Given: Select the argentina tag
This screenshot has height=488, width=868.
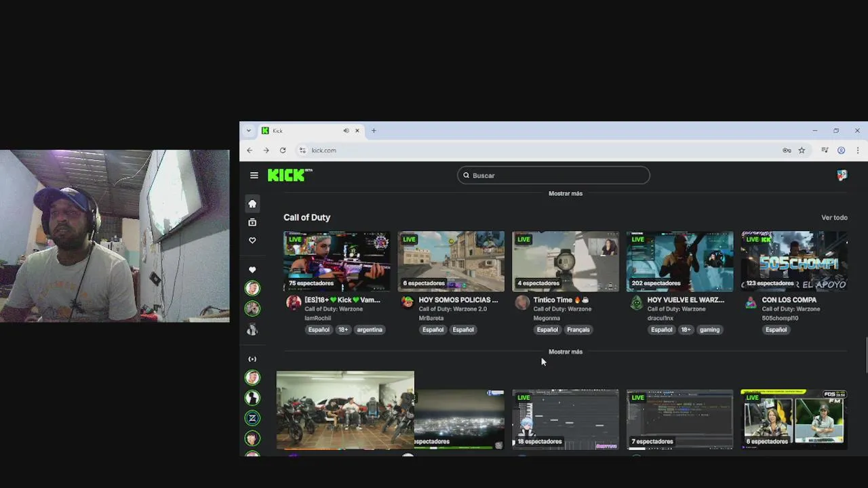Looking at the screenshot, I should click(370, 330).
